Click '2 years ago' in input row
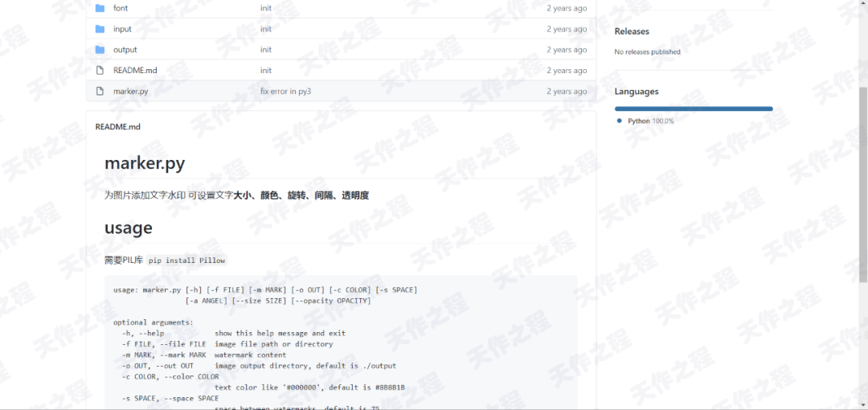The image size is (868, 410). click(567, 29)
